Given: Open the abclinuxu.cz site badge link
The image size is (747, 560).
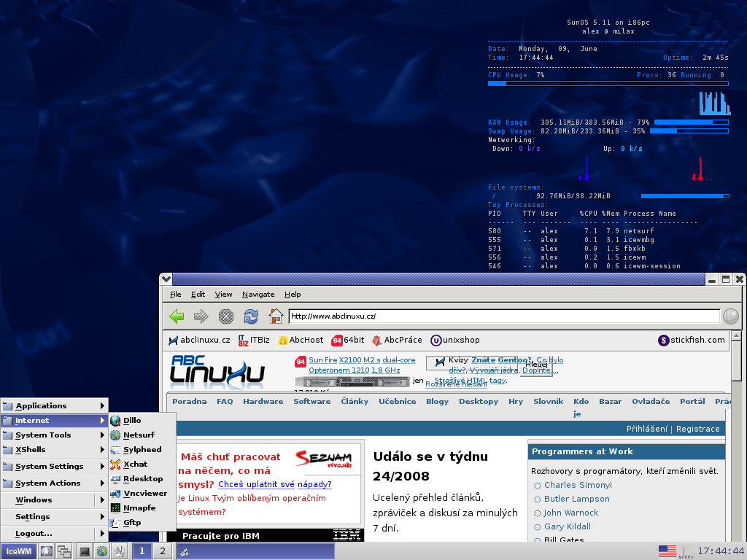Looking at the screenshot, I should pyautogui.click(x=199, y=340).
